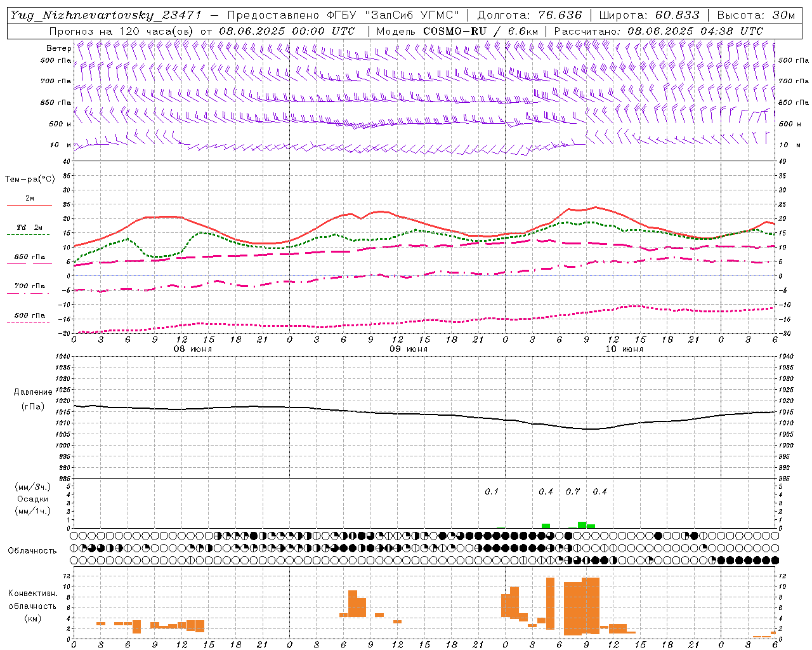Click the "2м" red temperature legend entry
Screen dimensions: 812x650
pos(30,199)
